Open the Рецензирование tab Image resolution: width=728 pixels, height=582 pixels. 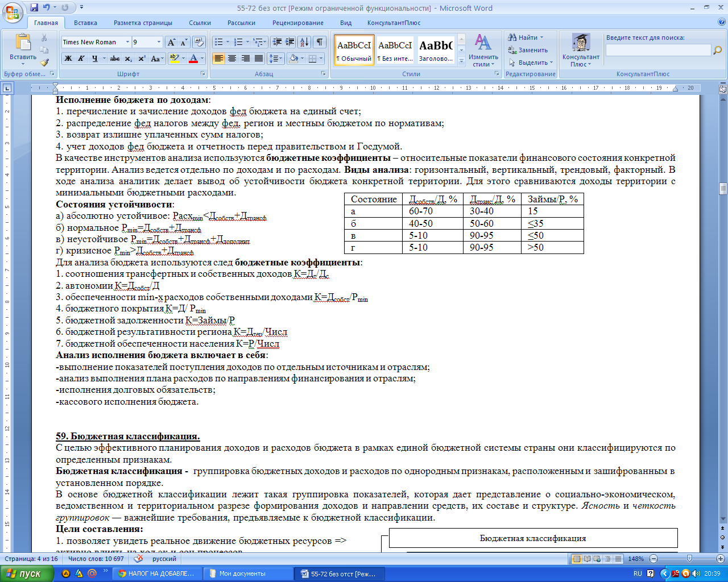pos(298,23)
